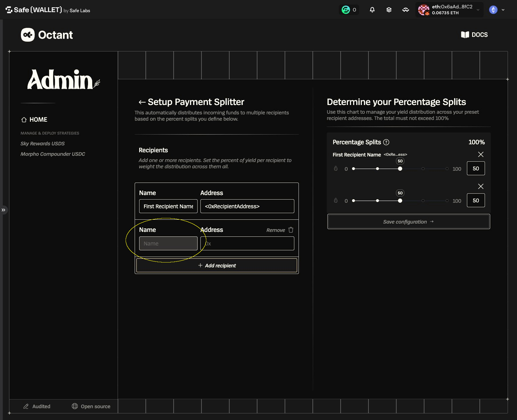Open the Safe token points counter

pyautogui.click(x=349, y=10)
